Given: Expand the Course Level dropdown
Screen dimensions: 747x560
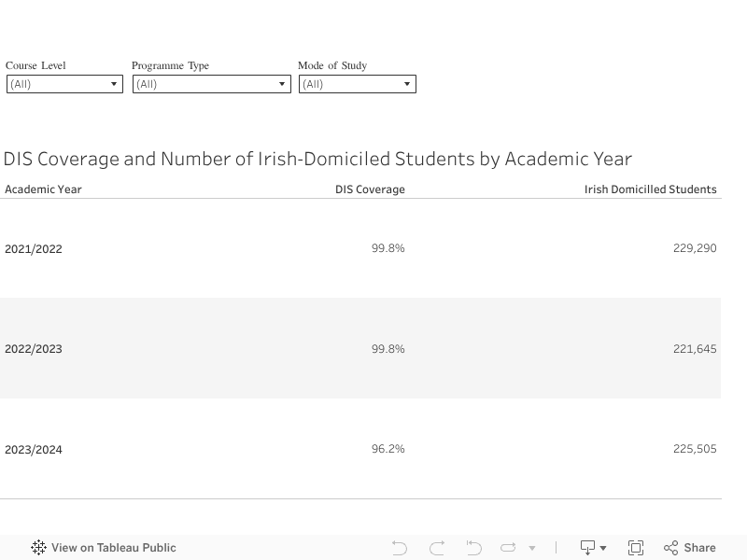Looking at the screenshot, I should [x=64, y=84].
